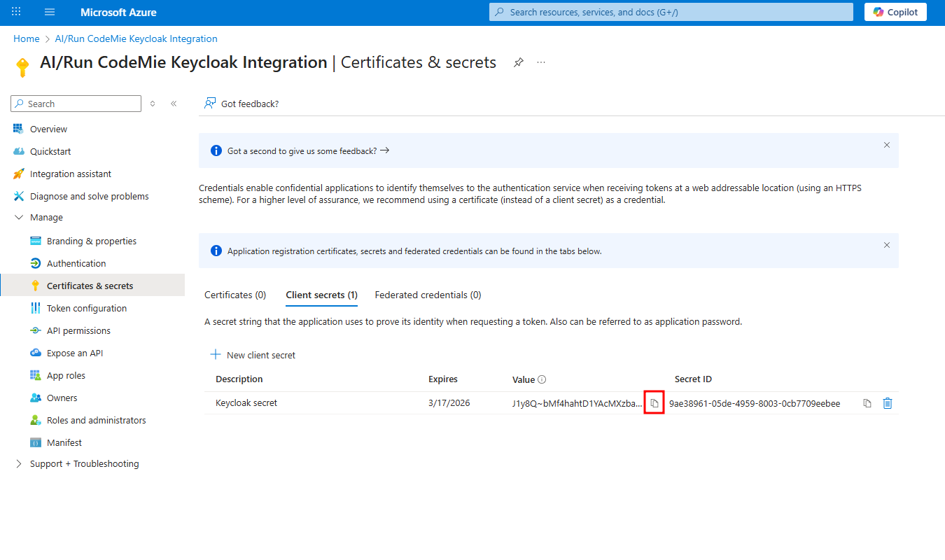Go to Home breadcrumb link
The image size is (945, 560).
coord(27,39)
